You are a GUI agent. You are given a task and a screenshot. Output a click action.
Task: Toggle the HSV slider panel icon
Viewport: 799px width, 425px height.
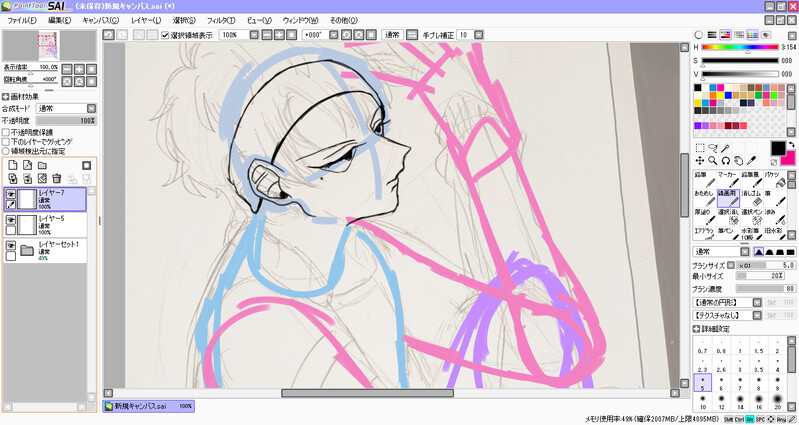(x=726, y=35)
